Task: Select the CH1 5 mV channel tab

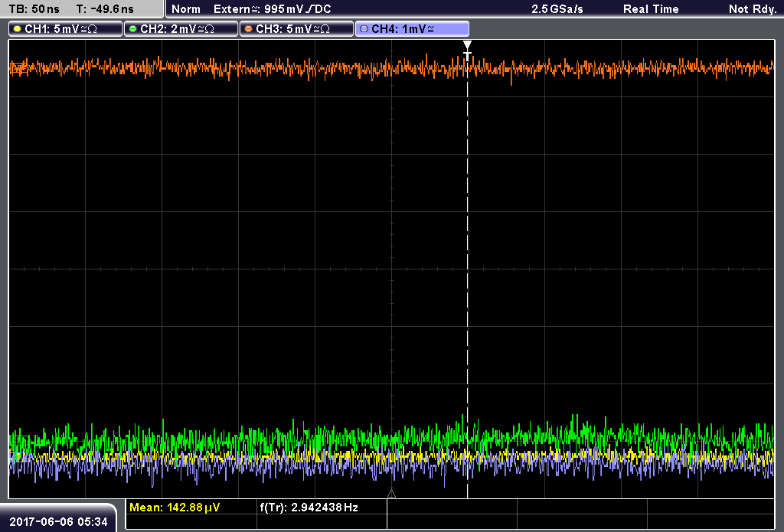Action: 66,29
